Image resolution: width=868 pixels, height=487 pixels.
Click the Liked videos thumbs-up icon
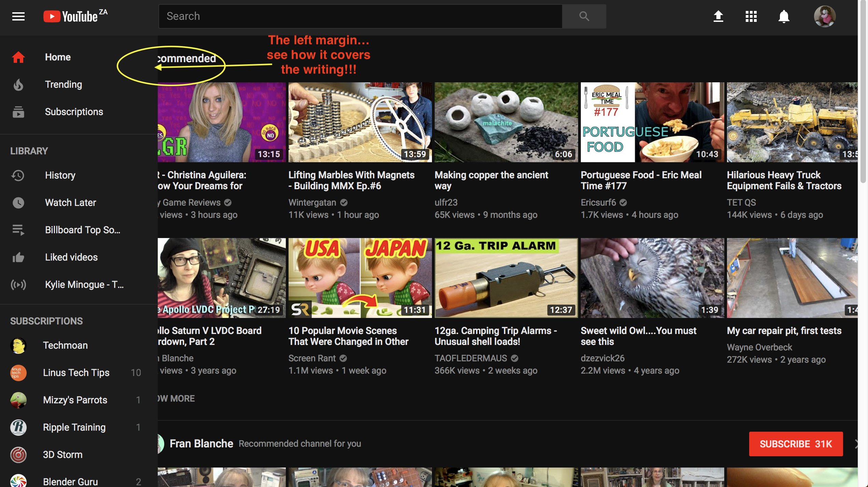click(18, 257)
